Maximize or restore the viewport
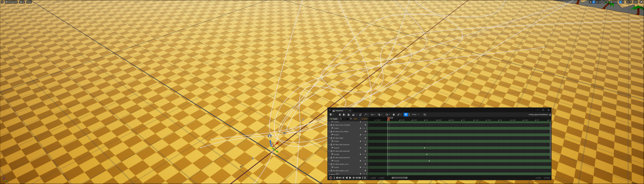644x184 pixels. pyautogui.click(x=641, y=2)
